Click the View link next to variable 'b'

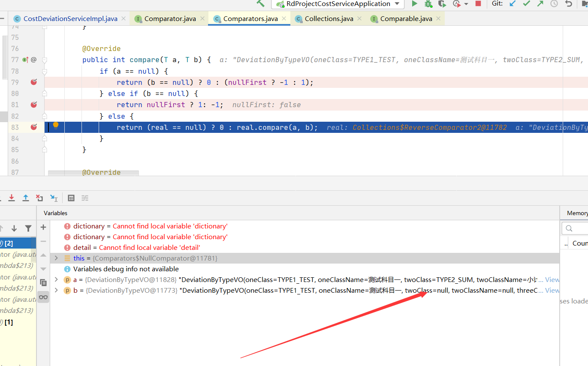click(x=553, y=290)
